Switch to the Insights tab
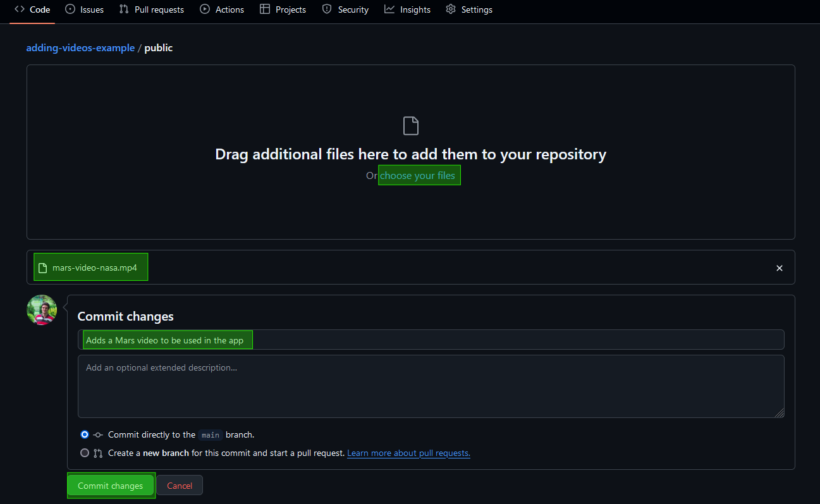This screenshot has height=504, width=820. coord(407,9)
